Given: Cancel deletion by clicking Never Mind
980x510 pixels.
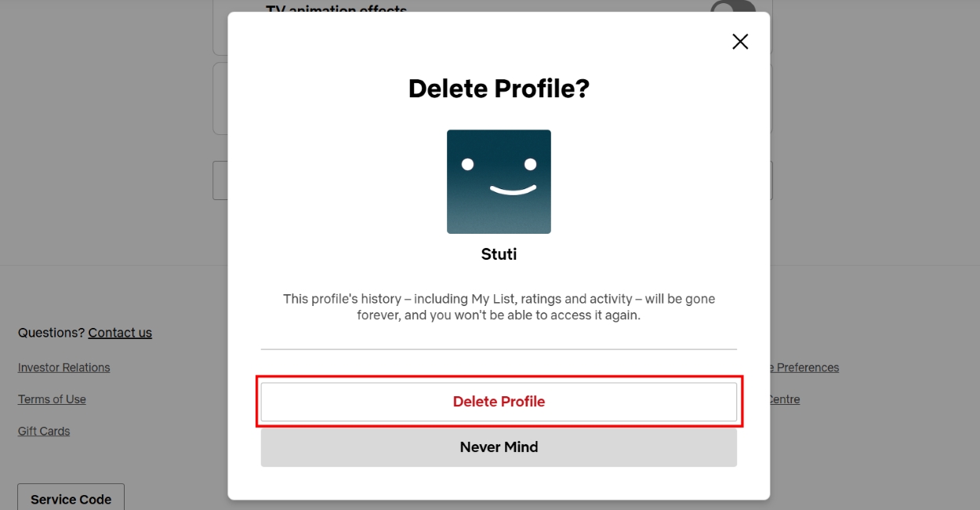Looking at the screenshot, I should pyautogui.click(x=499, y=446).
